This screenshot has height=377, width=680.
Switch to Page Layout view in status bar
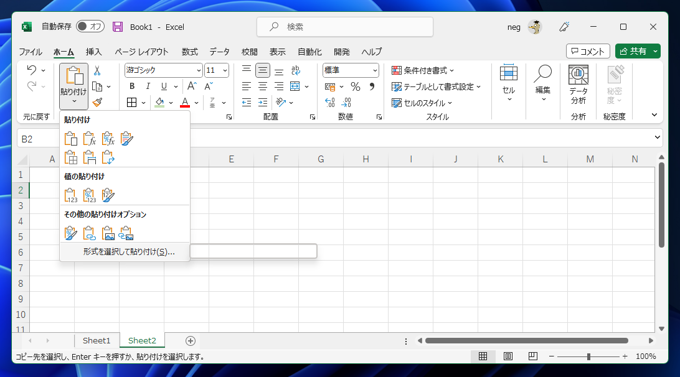(508, 356)
